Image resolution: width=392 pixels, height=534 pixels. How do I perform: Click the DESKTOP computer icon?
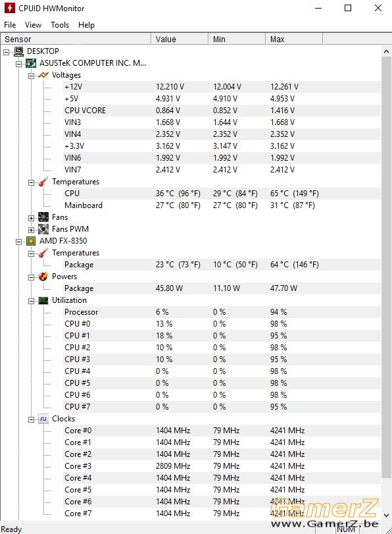[x=19, y=51]
